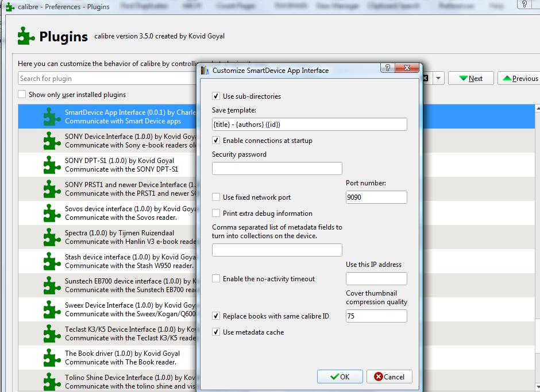Check Show only user installed plugins
The width and height of the screenshot is (540, 392).
pyautogui.click(x=22, y=94)
